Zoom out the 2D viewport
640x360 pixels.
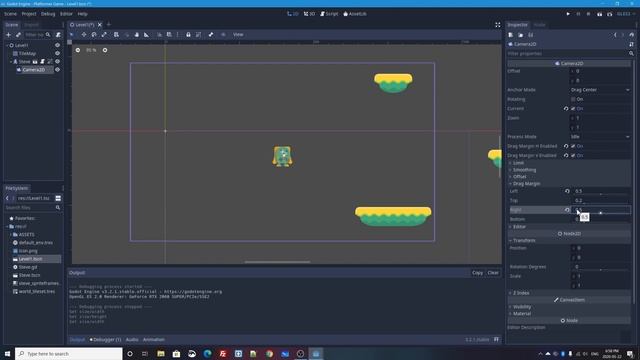78,50
